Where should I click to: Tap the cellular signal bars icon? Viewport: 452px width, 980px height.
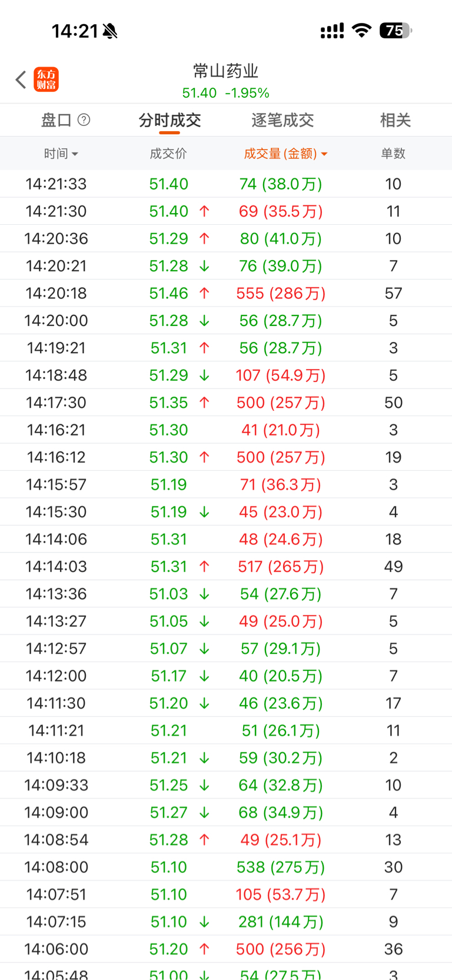coord(332,31)
